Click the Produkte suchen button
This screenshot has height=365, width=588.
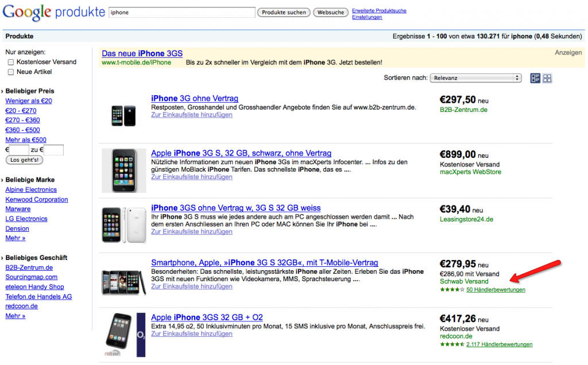[284, 13]
